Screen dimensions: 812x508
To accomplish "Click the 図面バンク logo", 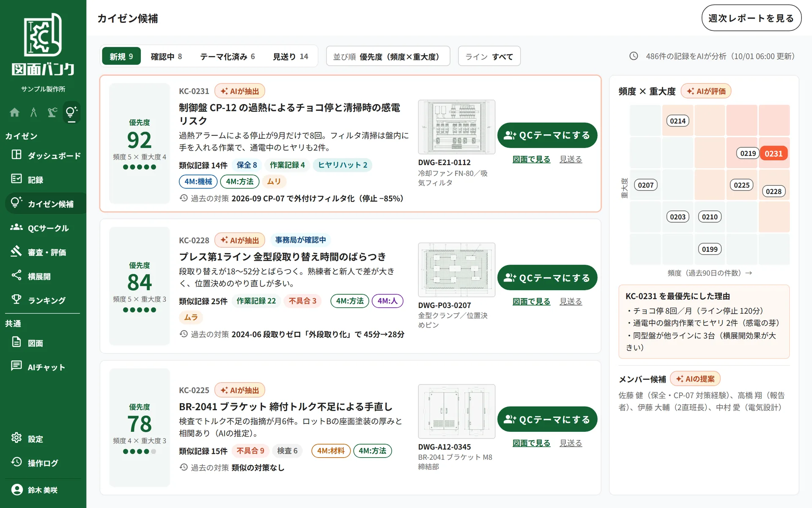I will pos(43,45).
